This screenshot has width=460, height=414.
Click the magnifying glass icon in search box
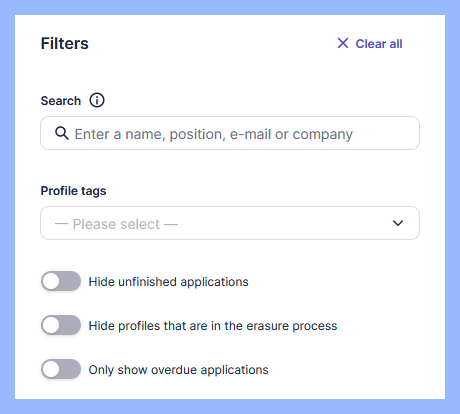tap(62, 133)
